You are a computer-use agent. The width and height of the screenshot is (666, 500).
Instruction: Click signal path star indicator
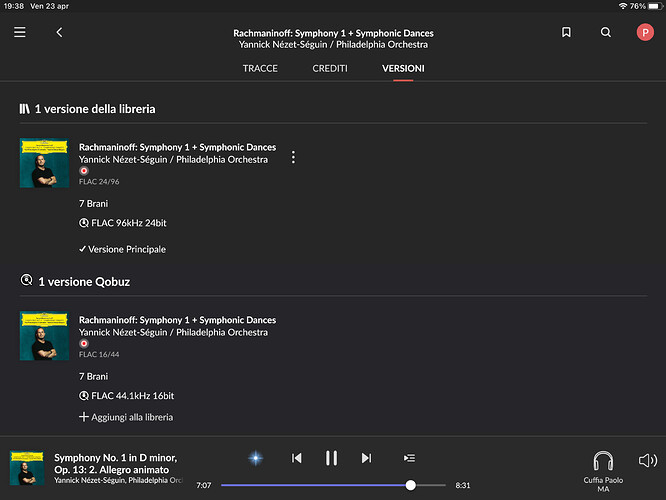click(255, 458)
